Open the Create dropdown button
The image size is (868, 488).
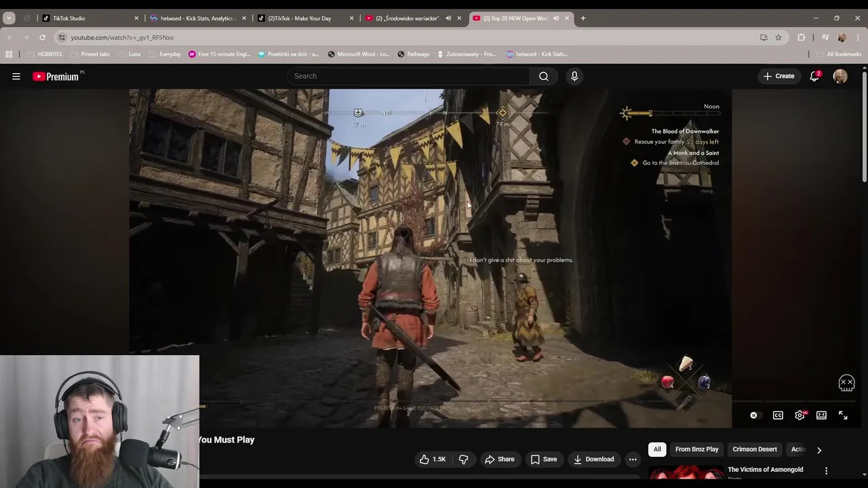(x=778, y=76)
